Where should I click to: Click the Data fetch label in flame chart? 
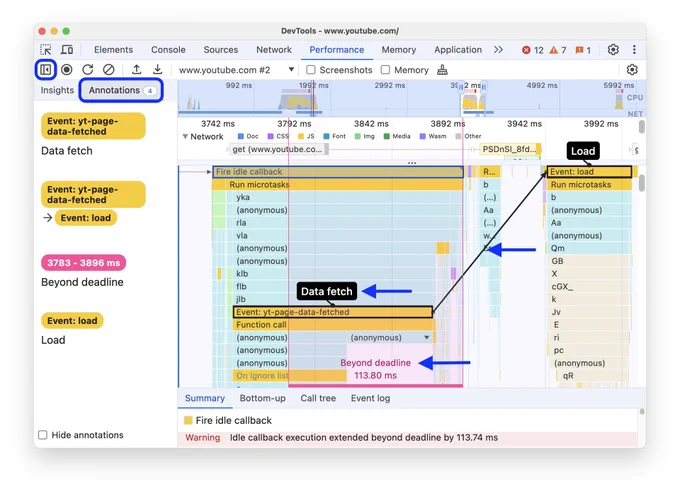tap(327, 291)
